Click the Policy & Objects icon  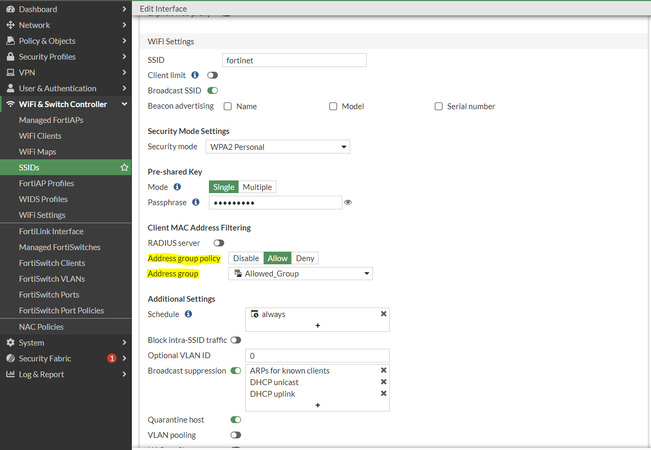(10, 41)
